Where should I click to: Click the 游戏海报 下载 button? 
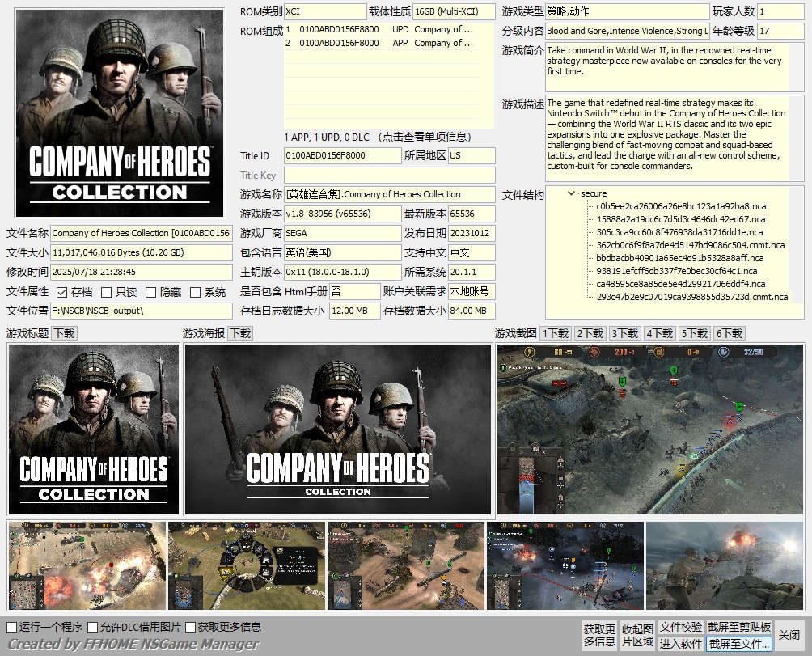click(241, 333)
